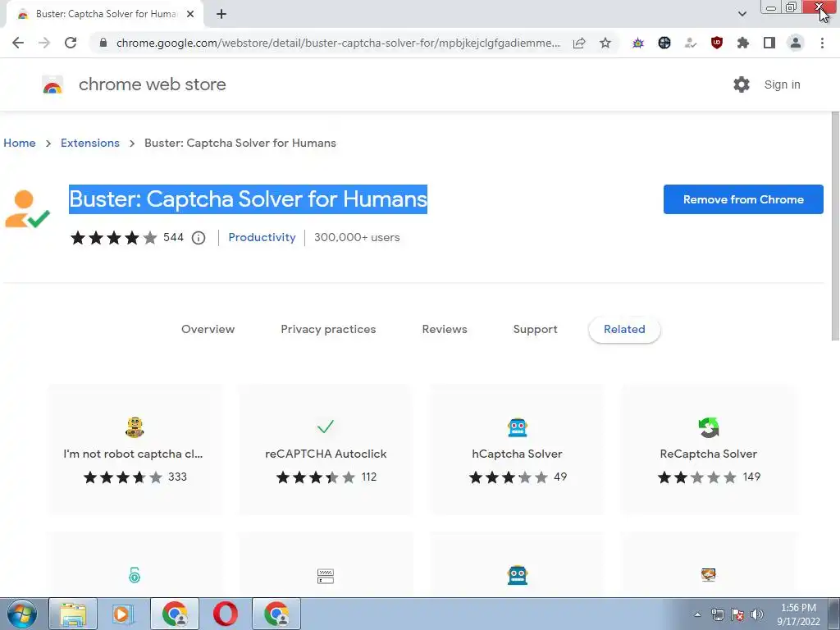Select the Related tab
Viewport: 840px width, 630px height.
(x=624, y=330)
